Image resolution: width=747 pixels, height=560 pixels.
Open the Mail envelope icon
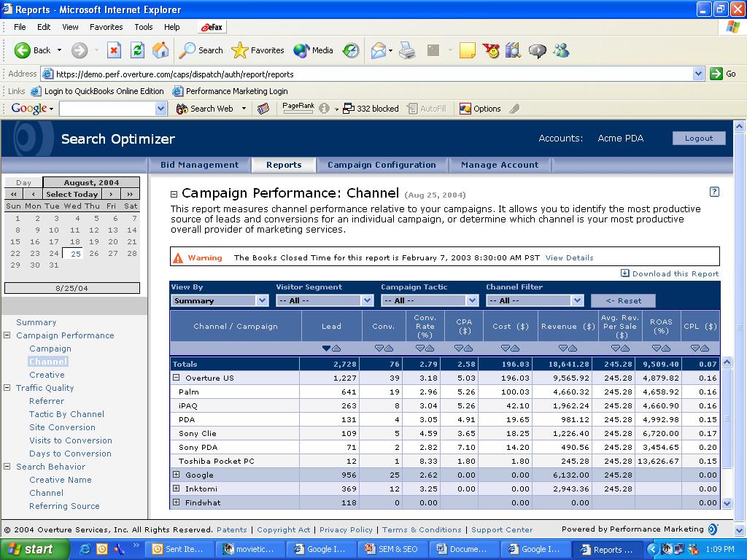[x=379, y=50]
